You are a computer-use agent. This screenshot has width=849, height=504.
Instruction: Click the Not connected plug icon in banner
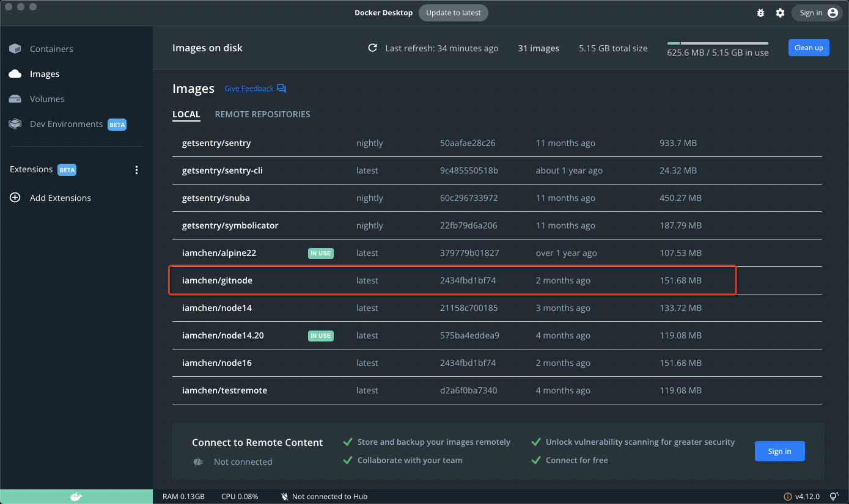[198, 462]
